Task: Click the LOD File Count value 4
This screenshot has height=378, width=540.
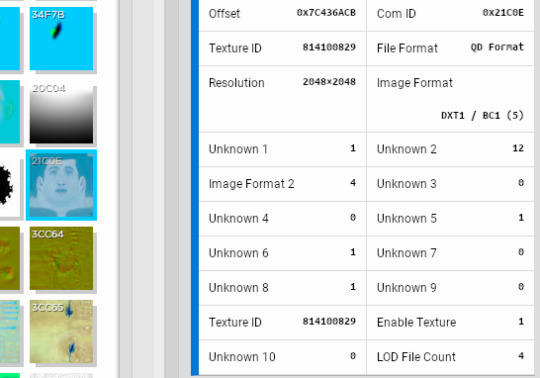Action: [521, 356]
